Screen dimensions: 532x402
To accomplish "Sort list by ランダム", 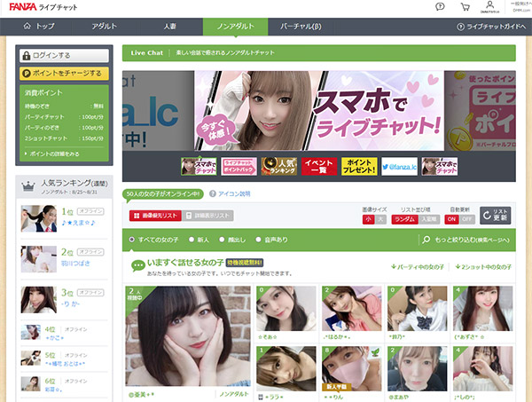I will [x=405, y=219].
